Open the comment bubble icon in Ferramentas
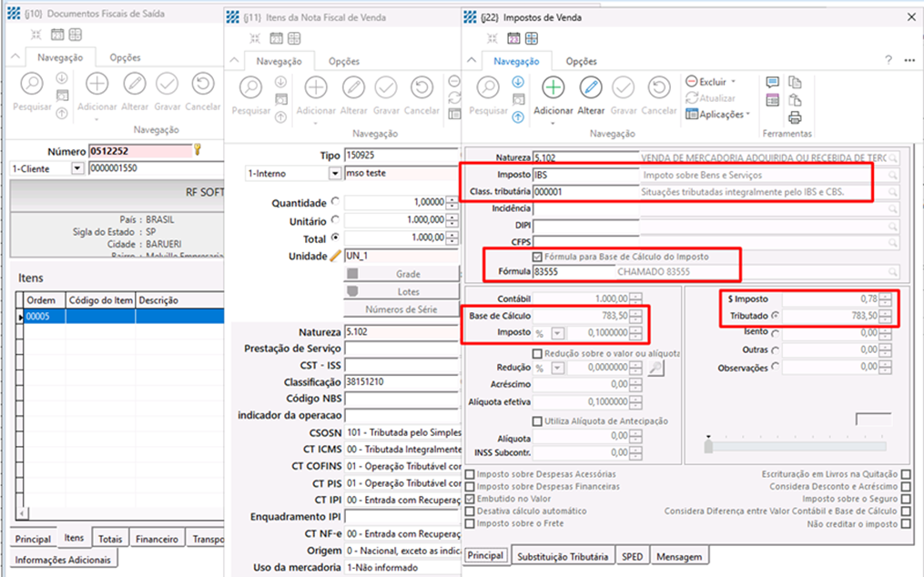924x577 pixels. click(773, 83)
